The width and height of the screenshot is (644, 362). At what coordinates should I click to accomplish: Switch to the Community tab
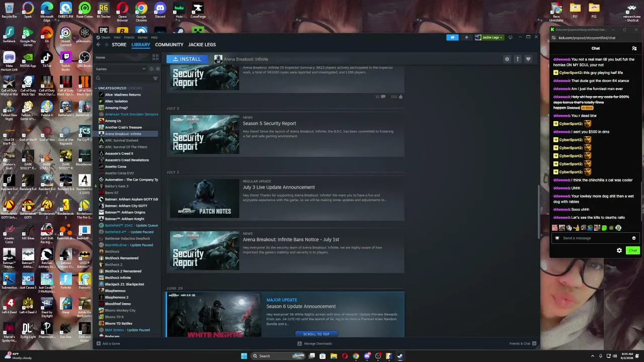tap(169, 45)
